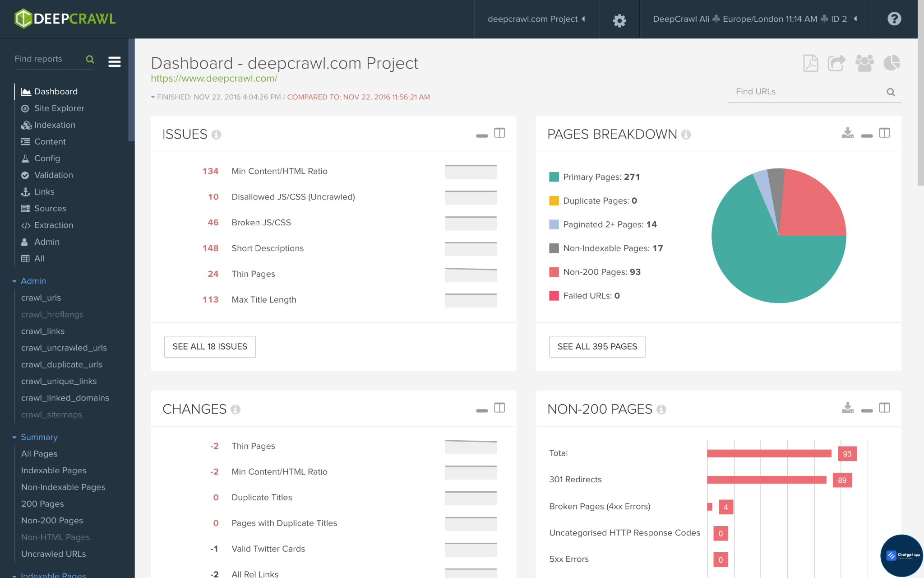Open the help question mark icon
Viewport: 924px width, 578px height.
coord(894,19)
